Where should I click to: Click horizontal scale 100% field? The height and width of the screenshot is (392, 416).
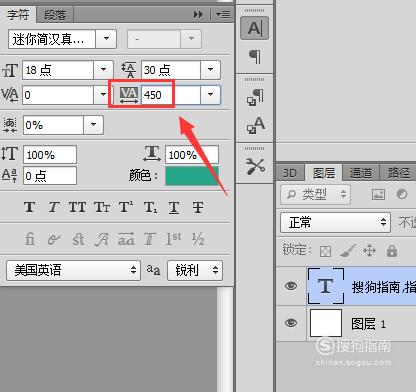[x=192, y=155]
